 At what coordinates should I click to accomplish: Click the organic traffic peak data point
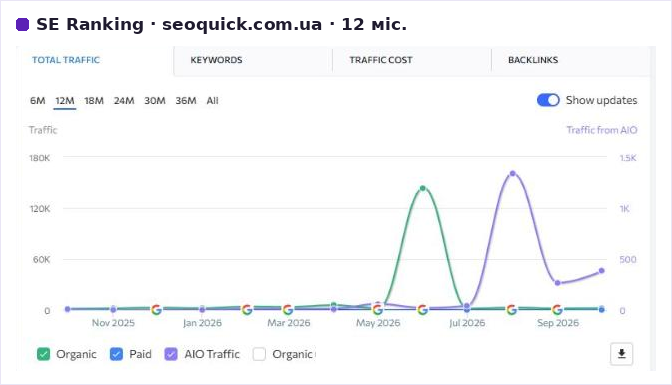(x=423, y=188)
